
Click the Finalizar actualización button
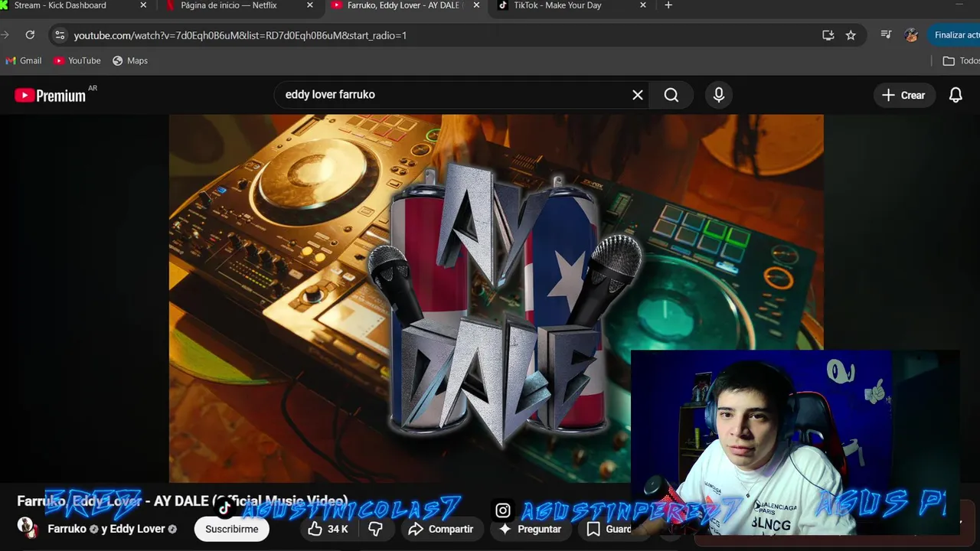pyautogui.click(x=954, y=35)
